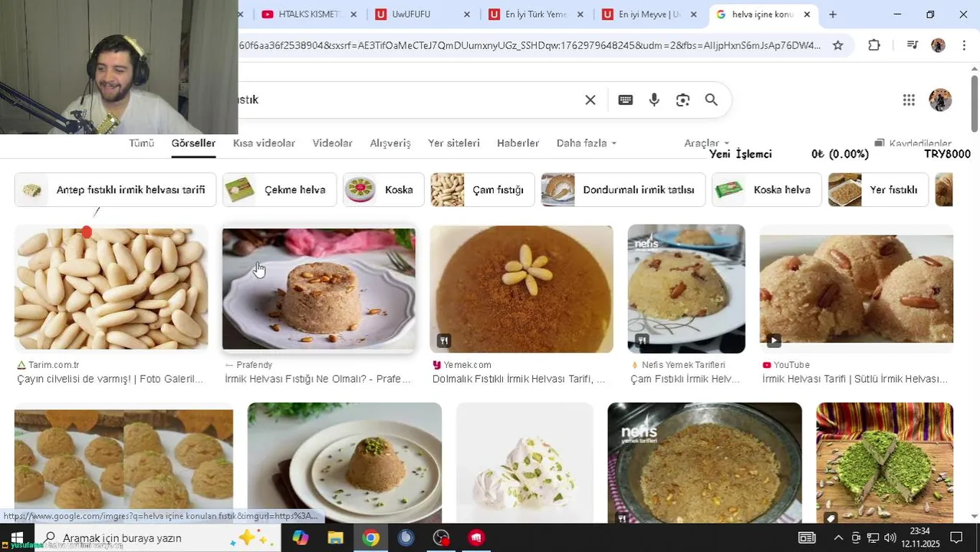Switch to the Videolar tab
Image resolution: width=980 pixels, height=552 pixels.
tap(333, 143)
